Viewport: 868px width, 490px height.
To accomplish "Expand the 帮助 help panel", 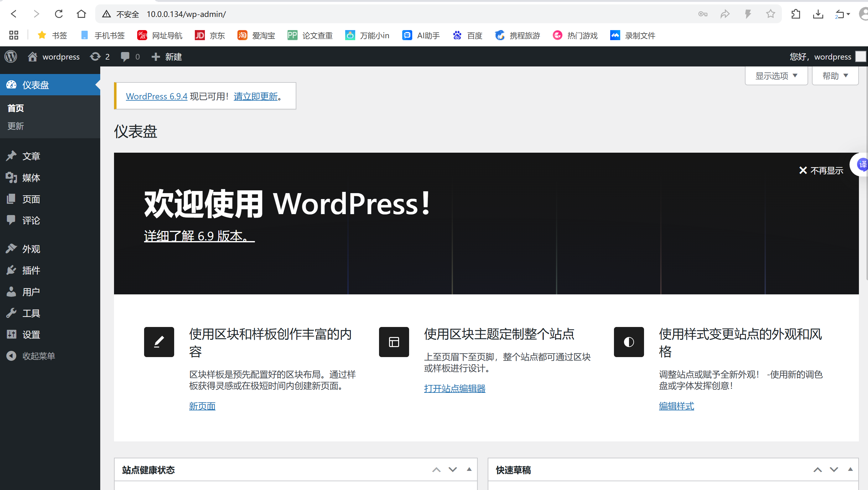I will coord(835,76).
